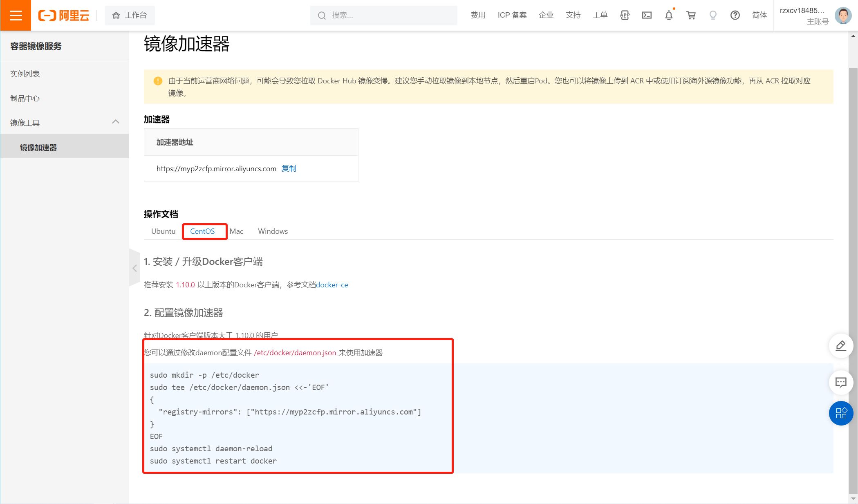858x504 pixels.
Task: Click the 主账号 label
Action: pyautogui.click(x=818, y=22)
